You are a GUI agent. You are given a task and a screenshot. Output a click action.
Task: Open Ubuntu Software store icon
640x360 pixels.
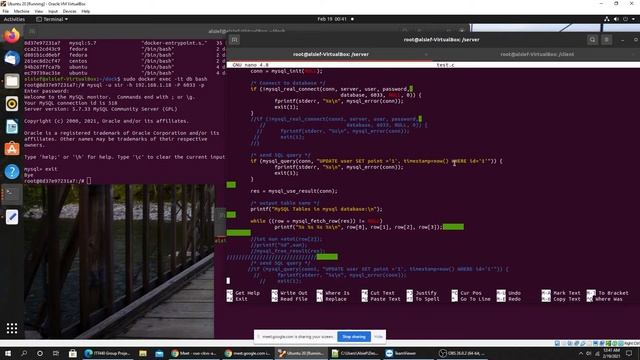(11, 149)
